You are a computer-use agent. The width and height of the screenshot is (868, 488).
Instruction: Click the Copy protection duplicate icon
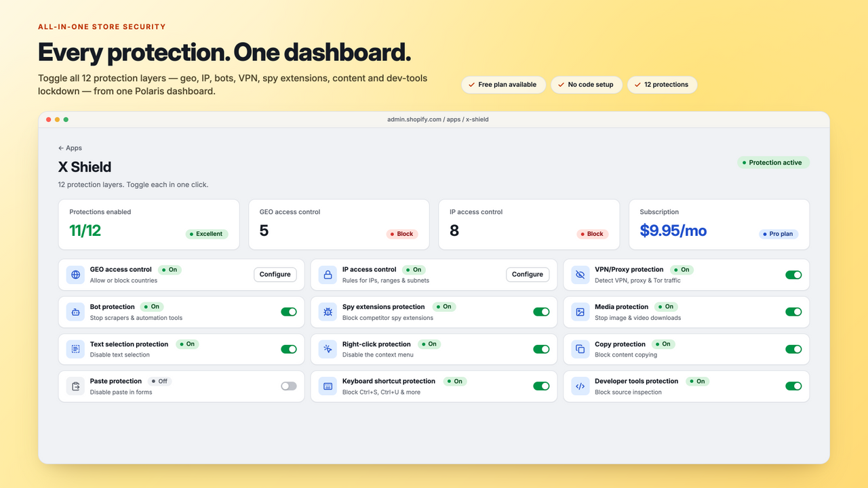click(580, 349)
